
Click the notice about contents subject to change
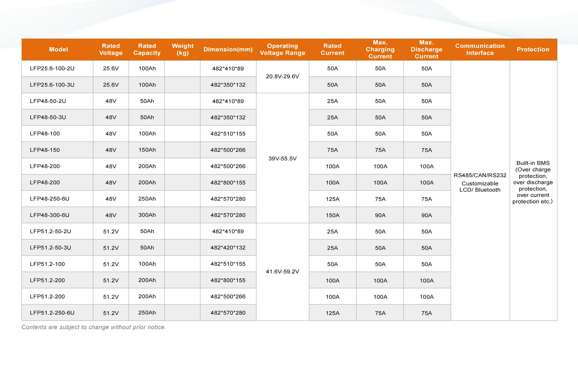(94, 327)
